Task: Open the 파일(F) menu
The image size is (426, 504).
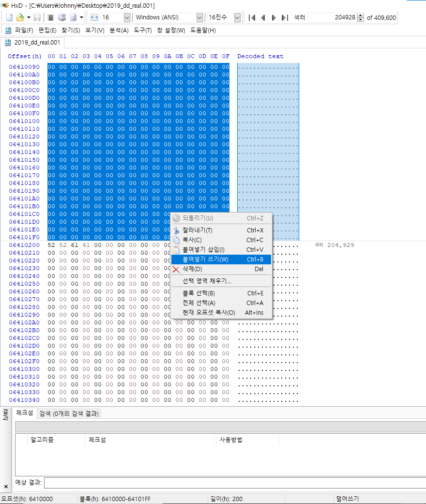Action: (24, 30)
